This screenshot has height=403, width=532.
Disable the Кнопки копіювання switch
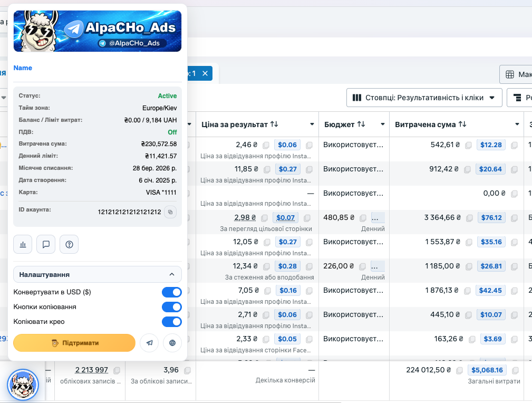pyautogui.click(x=171, y=307)
